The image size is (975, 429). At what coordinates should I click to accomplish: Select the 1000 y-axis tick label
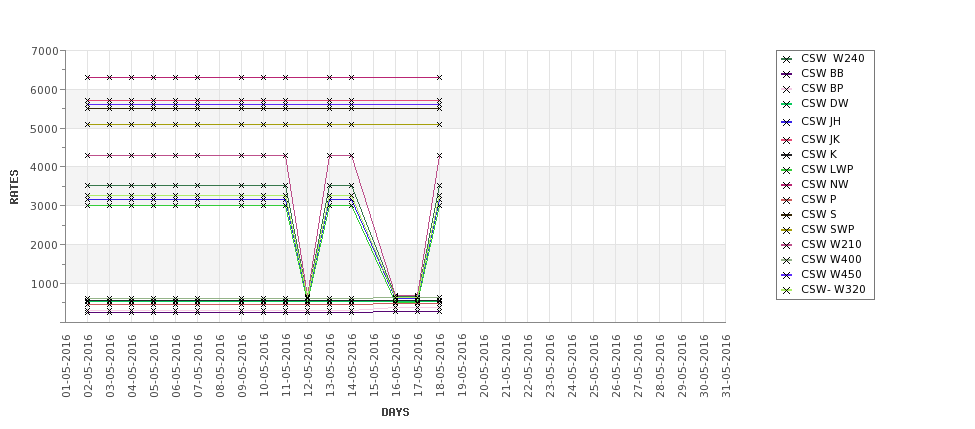[45, 284]
